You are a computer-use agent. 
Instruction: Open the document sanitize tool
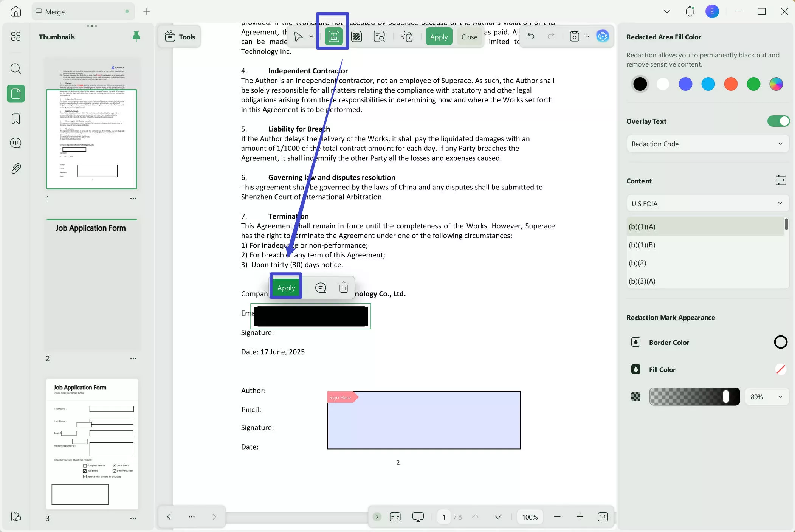[407, 36]
